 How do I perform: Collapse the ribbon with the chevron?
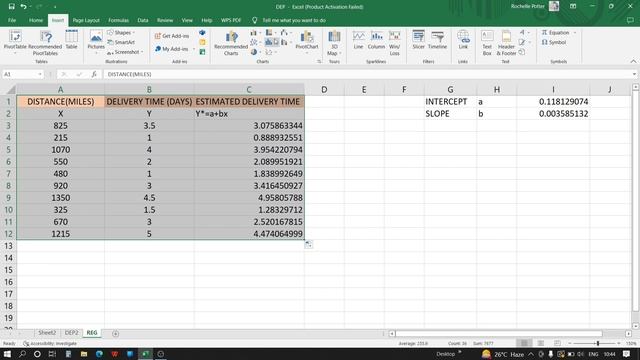[633, 62]
